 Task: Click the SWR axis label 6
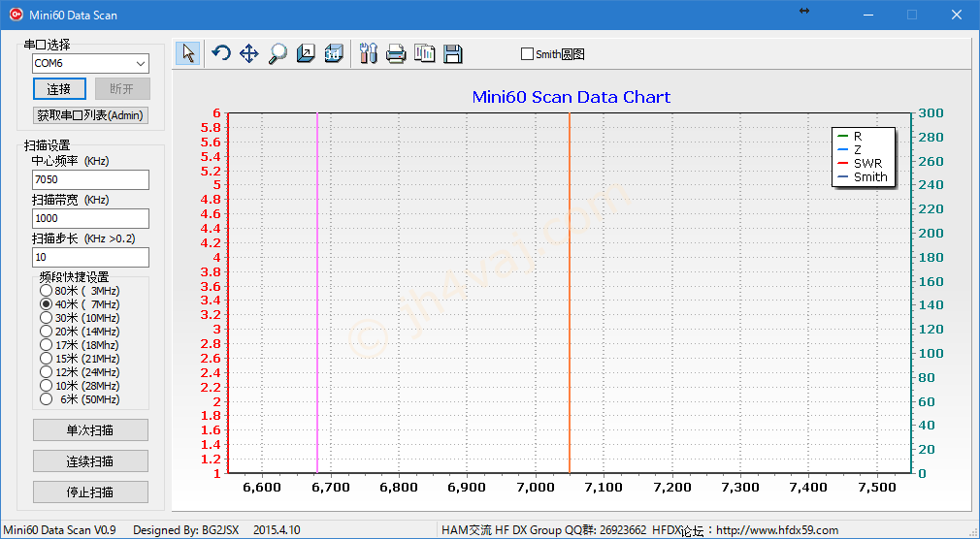tap(217, 113)
